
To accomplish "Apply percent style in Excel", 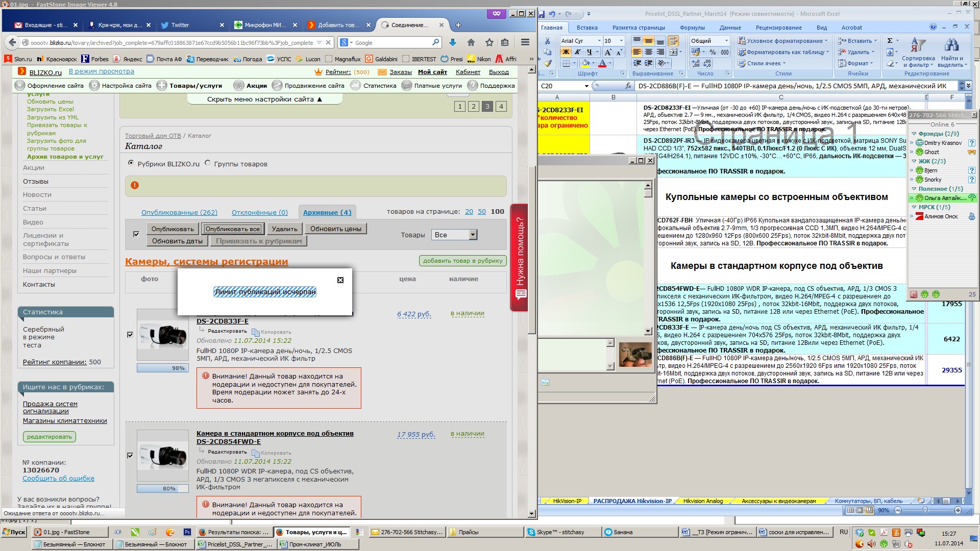I will pos(713,52).
